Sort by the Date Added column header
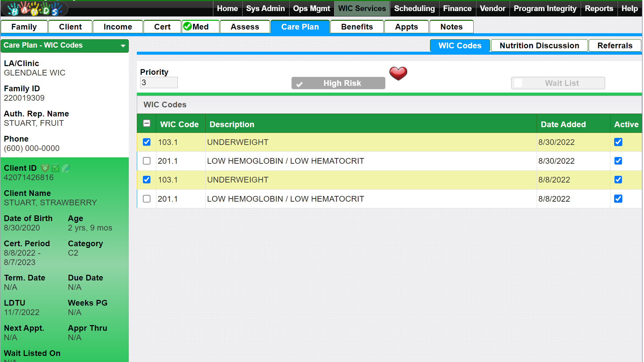This screenshot has height=362, width=644. tap(563, 124)
